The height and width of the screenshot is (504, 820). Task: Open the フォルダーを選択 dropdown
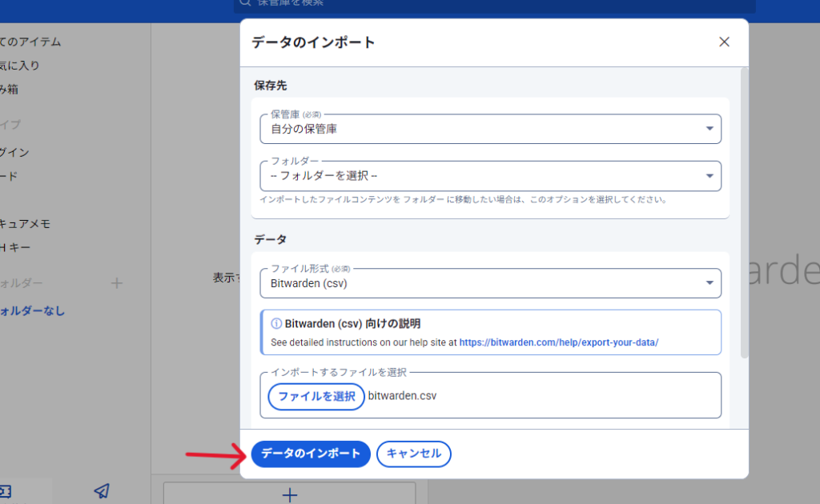(490, 175)
